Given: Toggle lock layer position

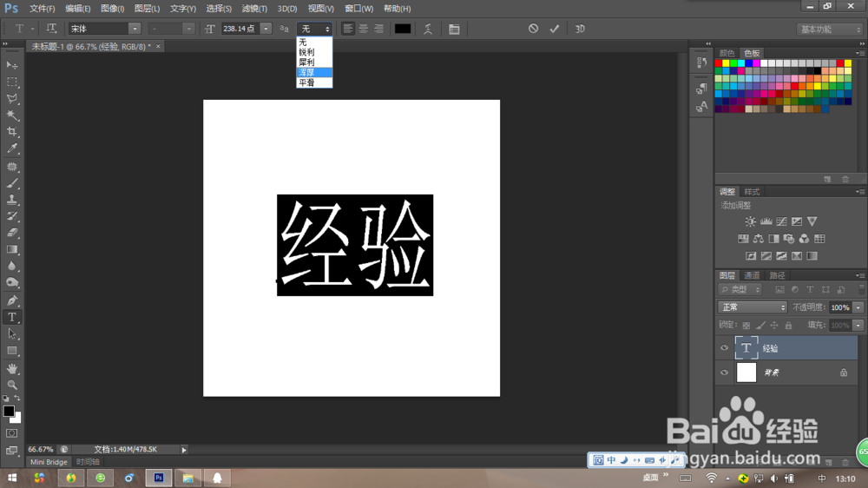Looking at the screenshot, I should [x=774, y=325].
